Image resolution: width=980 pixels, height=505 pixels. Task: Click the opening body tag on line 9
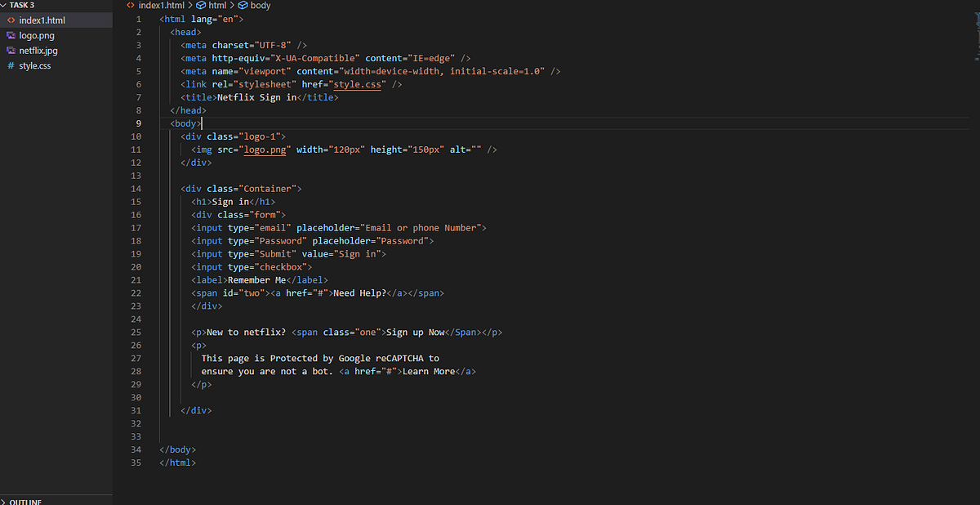tap(186, 123)
